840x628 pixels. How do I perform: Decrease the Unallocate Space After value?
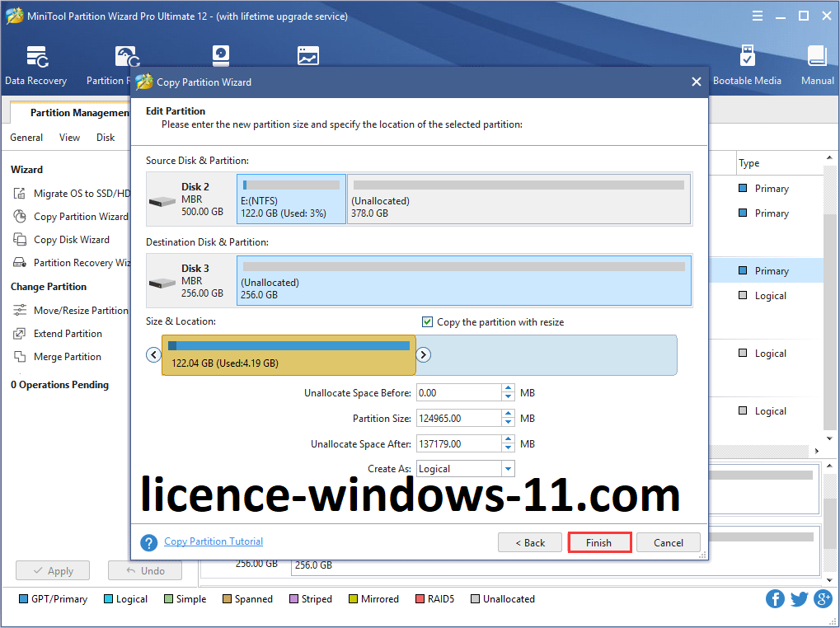pos(508,448)
